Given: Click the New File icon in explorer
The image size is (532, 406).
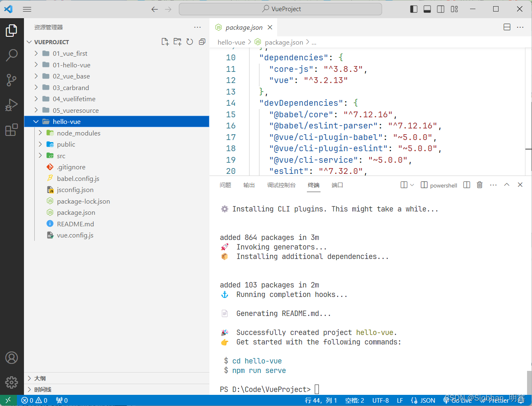Looking at the screenshot, I should coord(165,42).
